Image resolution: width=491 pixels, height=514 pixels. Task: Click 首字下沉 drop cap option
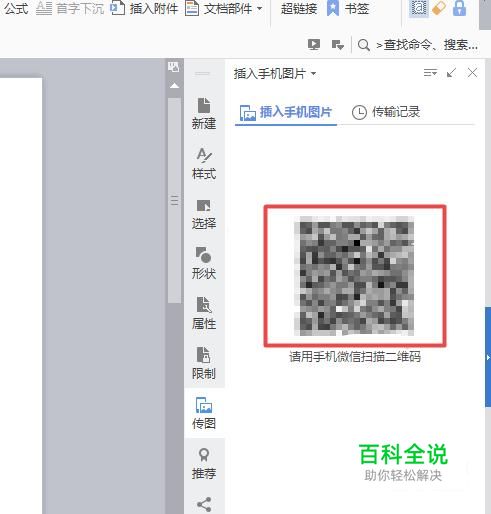[70, 8]
